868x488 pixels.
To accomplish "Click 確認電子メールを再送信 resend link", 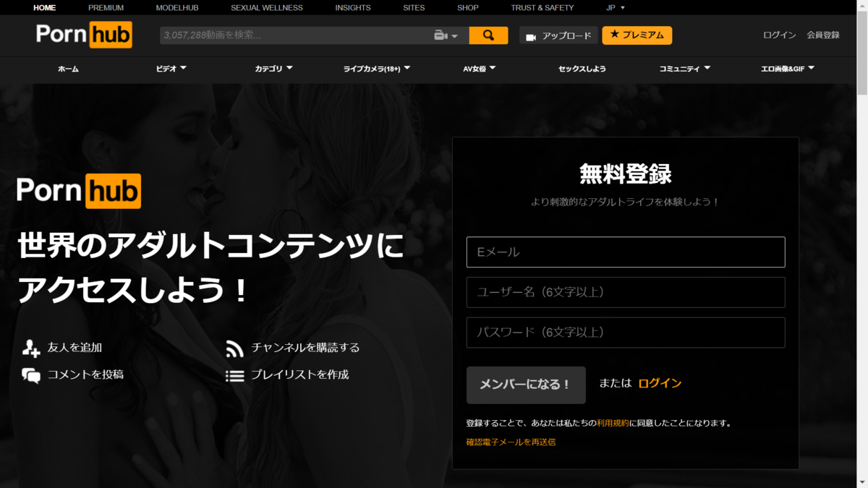I will (x=511, y=442).
